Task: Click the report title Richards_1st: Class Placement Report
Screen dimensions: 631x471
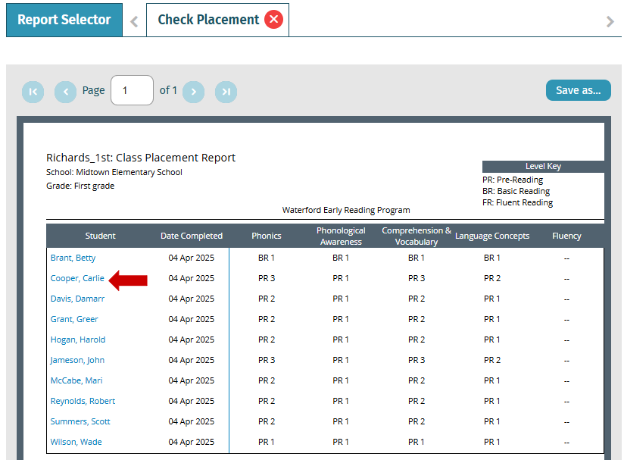Action: pos(140,158)
